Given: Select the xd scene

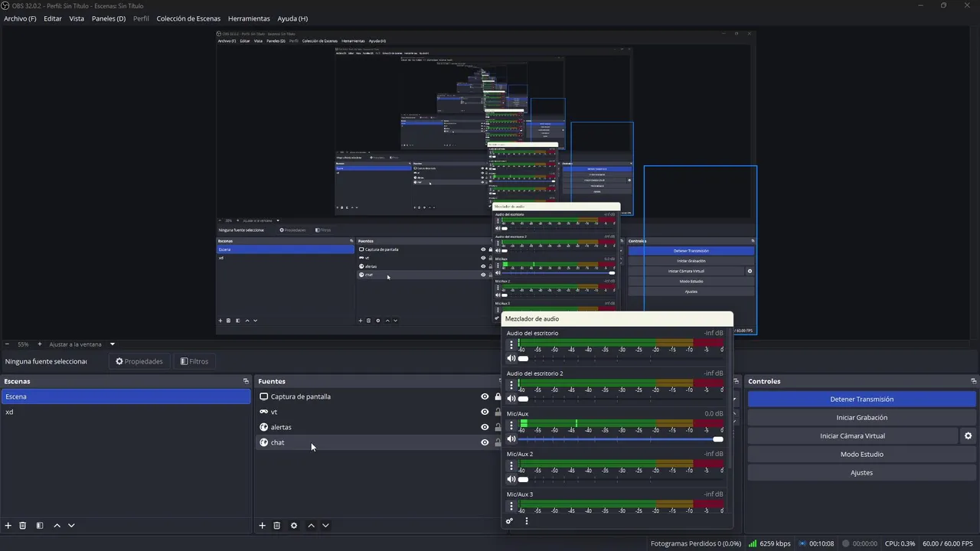Looking at the screenshot, I should (126, 412).
